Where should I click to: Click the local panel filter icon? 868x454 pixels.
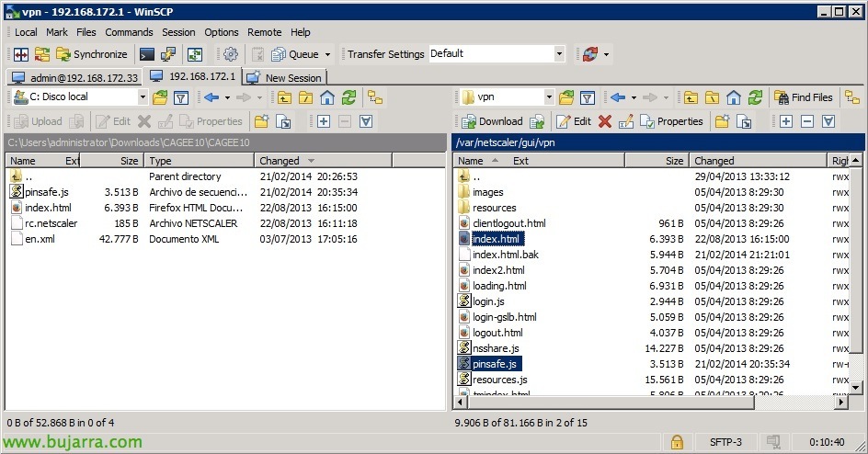[x=181, y=98]
